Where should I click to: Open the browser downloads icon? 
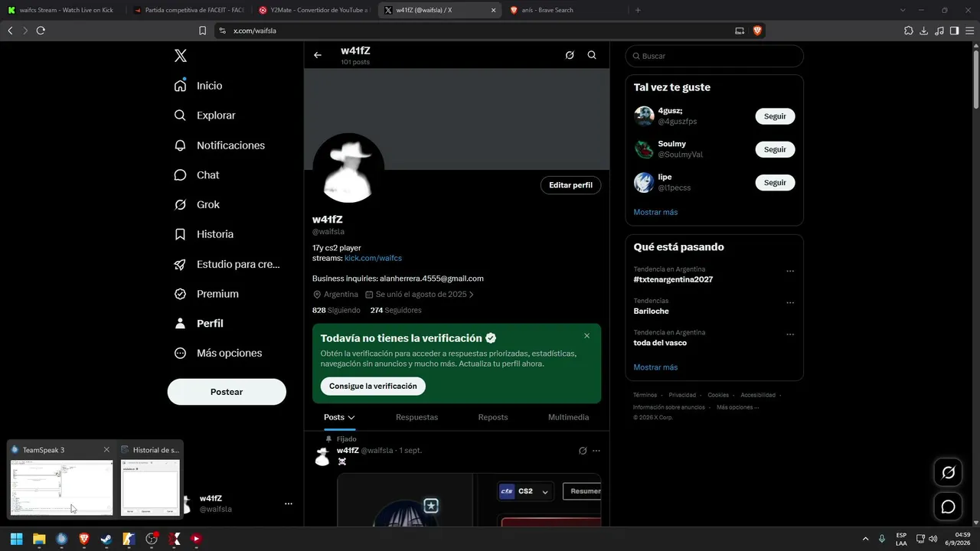click(x=924, y=31)
